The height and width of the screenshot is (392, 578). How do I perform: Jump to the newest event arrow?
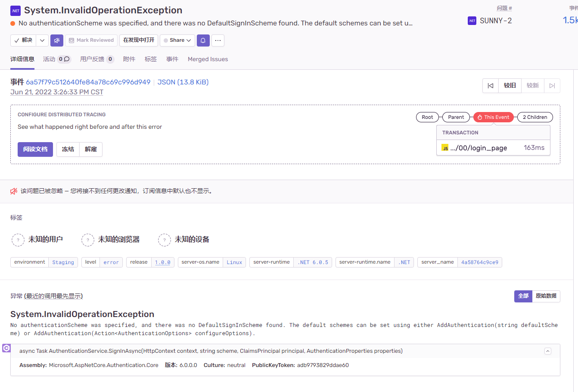[x=552, y=86]
